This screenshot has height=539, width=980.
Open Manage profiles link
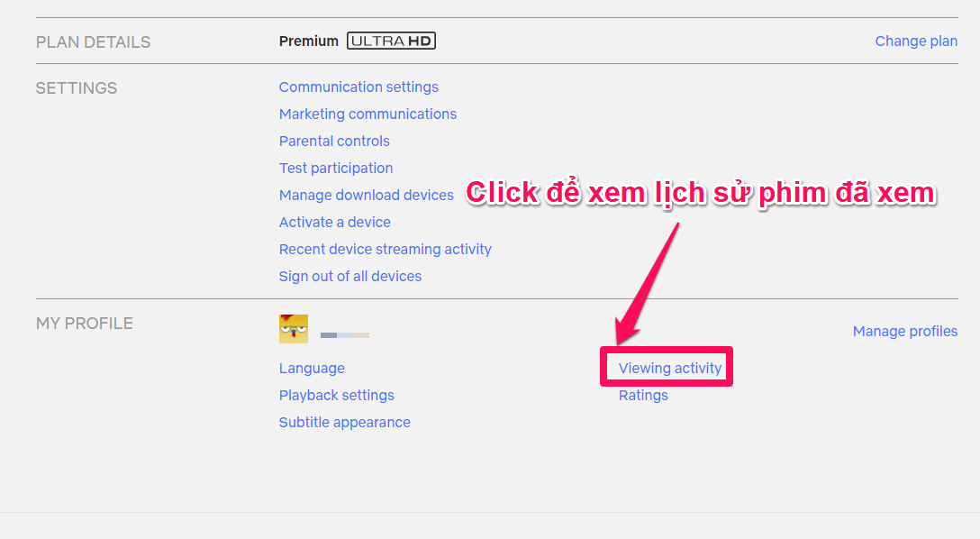point(905,331)
